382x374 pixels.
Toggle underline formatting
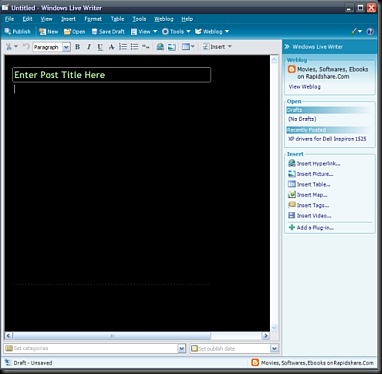click(100, 47)
